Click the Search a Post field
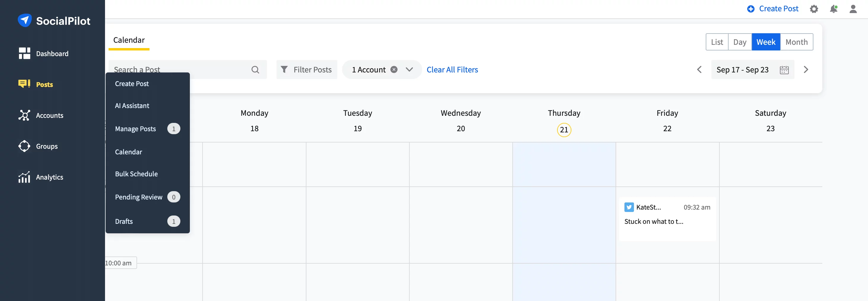 tap(188, 69)
